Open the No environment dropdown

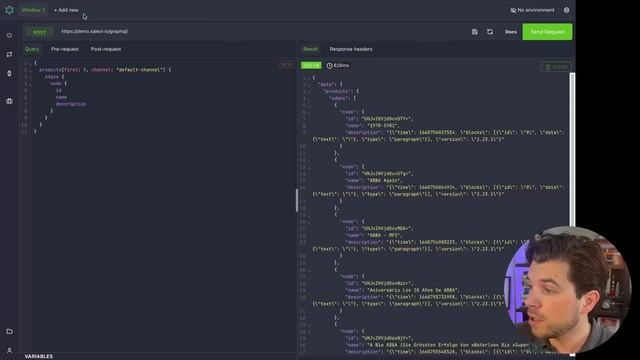[x=532, y=10]
